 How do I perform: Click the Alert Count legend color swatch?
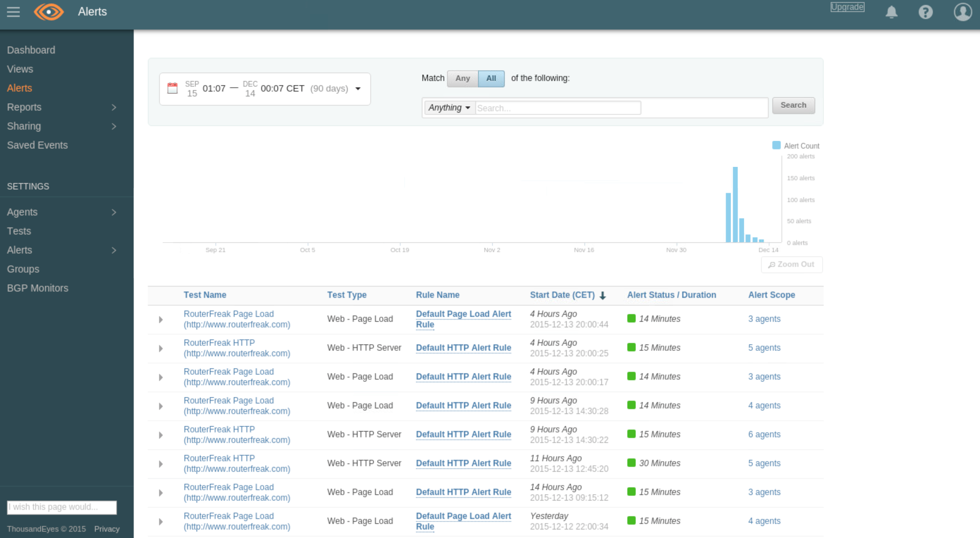(776, 145)
